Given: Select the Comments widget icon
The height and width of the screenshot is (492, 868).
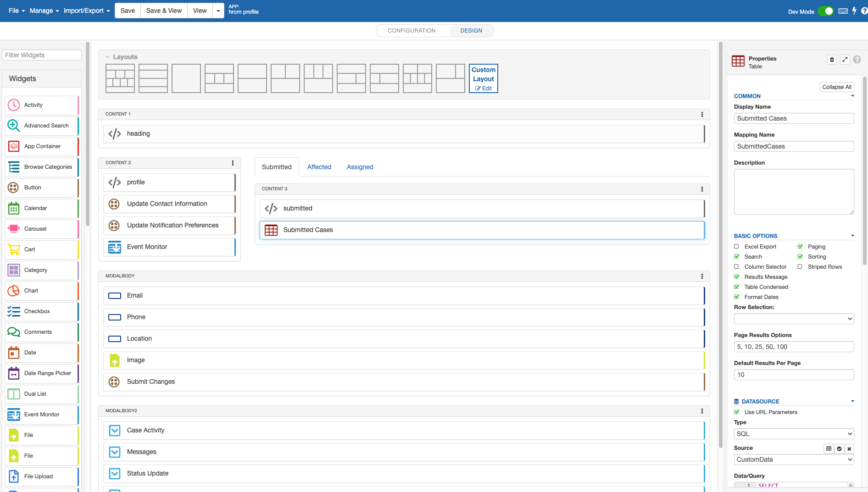Looking at the screenshot, I should tap(14, 332).
